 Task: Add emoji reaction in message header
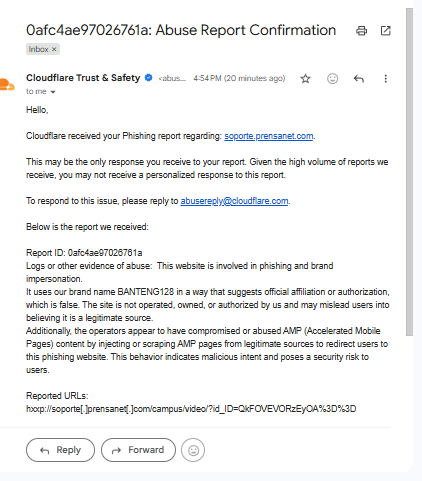click(332, 79)
